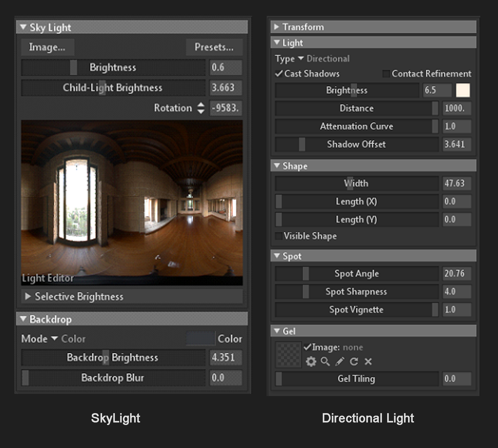The width and height of the screenshot is (498, 448).
Task: Click the Rotation stepper arrows
Action: point(201,108)
